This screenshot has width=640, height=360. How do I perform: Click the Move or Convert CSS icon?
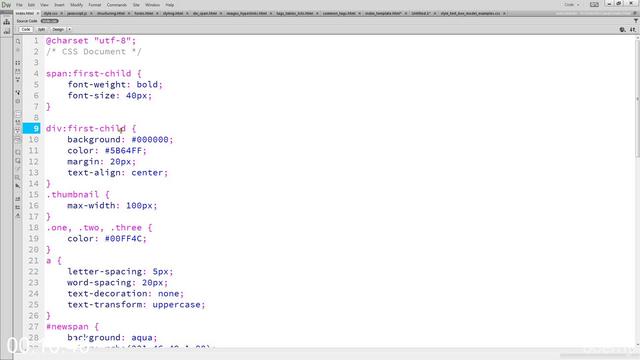18,186
